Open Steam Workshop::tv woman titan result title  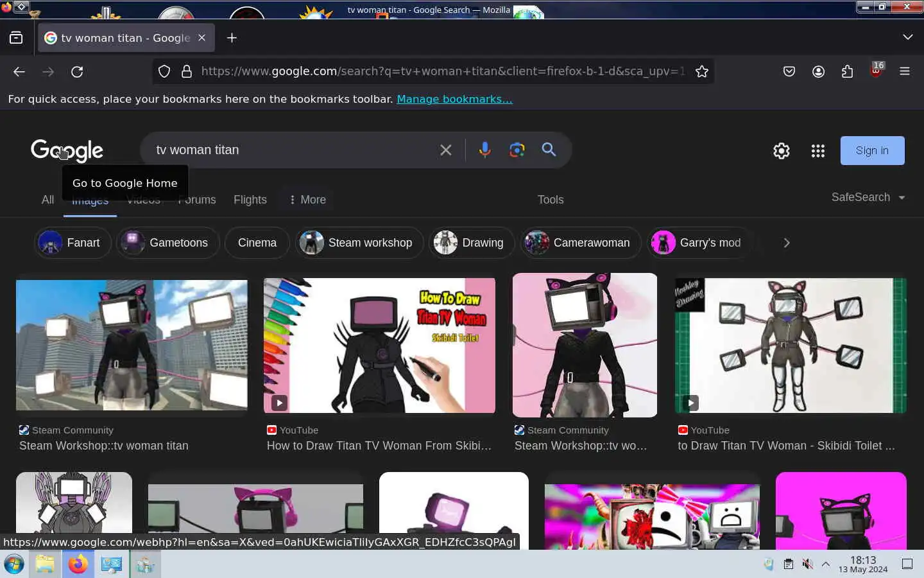[x=104, y=446]
